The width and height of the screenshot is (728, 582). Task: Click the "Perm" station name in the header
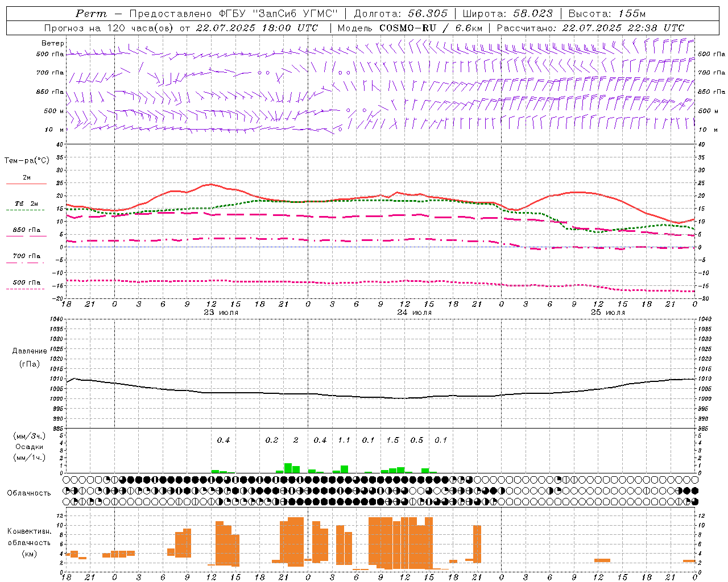[x=91, y=14]
